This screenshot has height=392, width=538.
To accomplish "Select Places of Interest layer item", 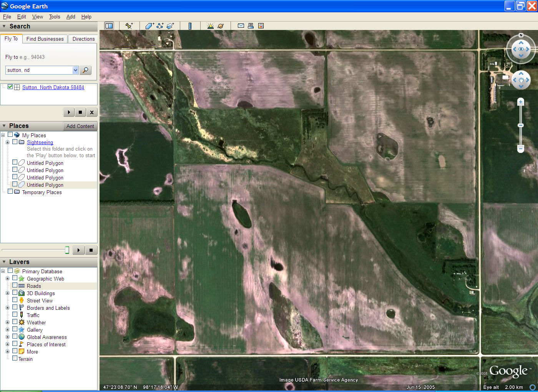I will [x=46, y=344].
